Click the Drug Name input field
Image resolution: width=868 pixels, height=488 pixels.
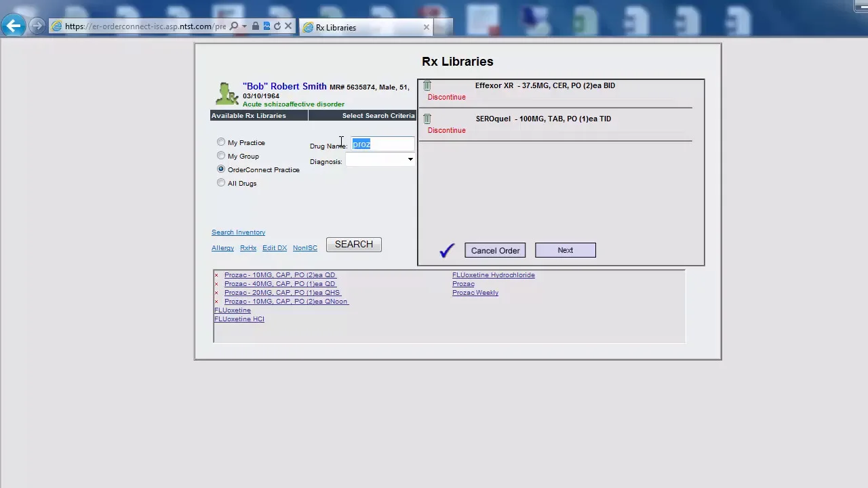click(x=382, y=144)
